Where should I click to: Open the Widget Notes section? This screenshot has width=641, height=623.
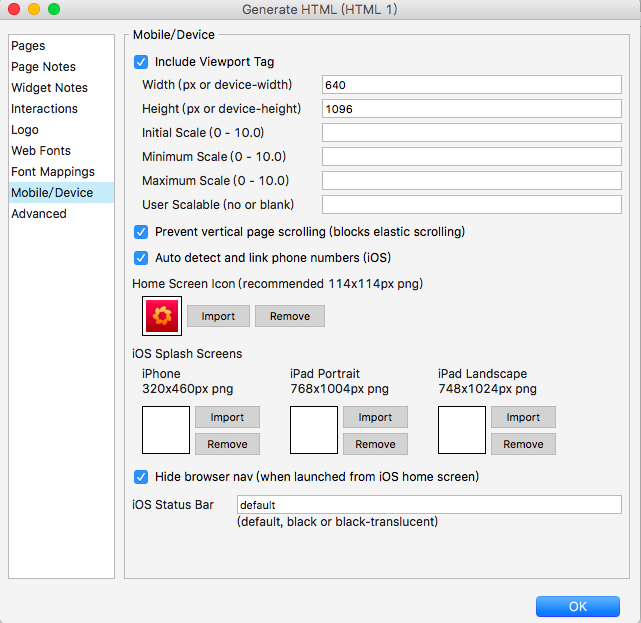(61, 88)
